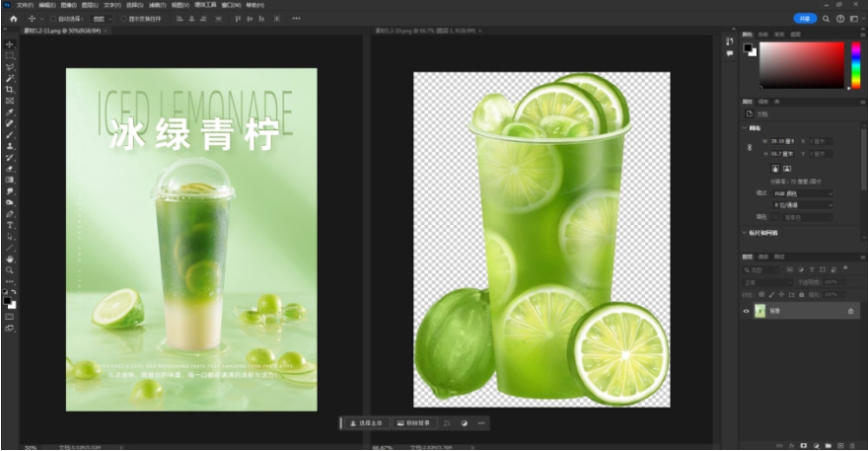This screenshot has height=451, width=868.
Task: Collapse the 画布 section in Properties
Action: (745, 127)
